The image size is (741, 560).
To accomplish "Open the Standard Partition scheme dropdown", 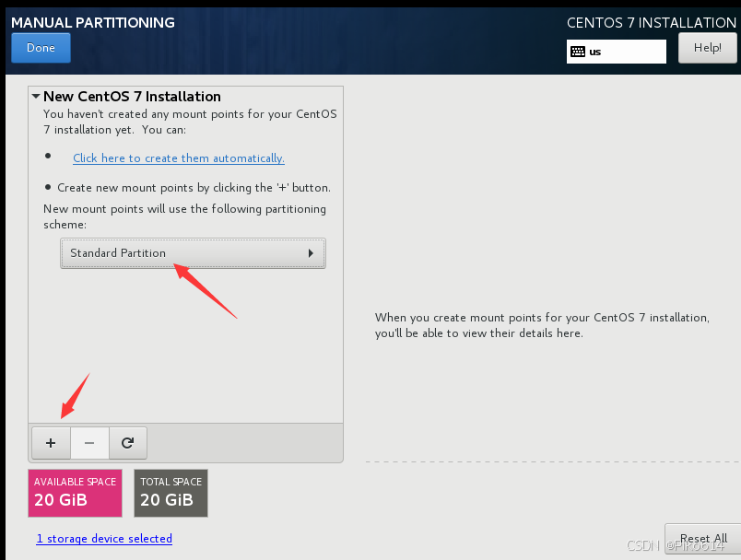I will tap(193, 253).
